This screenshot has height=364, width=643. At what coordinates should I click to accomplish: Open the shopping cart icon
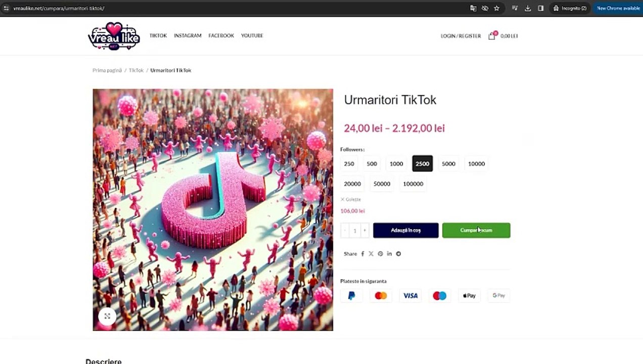(492, 36)
